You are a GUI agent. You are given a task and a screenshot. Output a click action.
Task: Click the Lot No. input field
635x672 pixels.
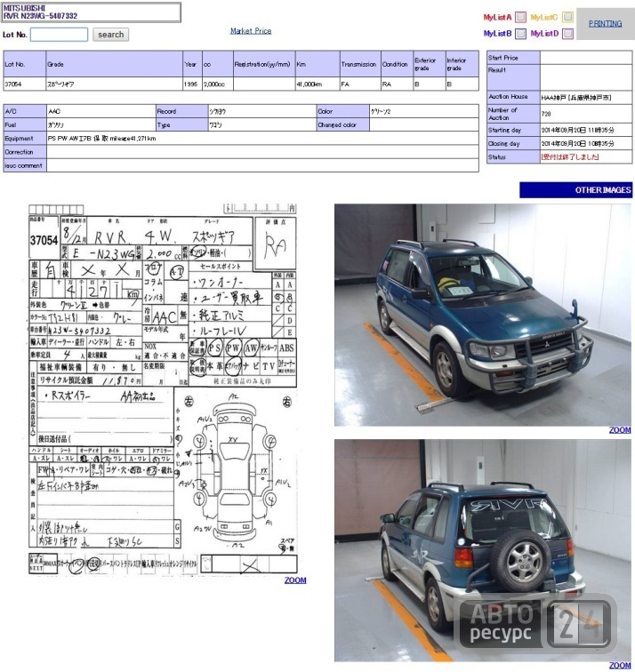click(60, 35)
